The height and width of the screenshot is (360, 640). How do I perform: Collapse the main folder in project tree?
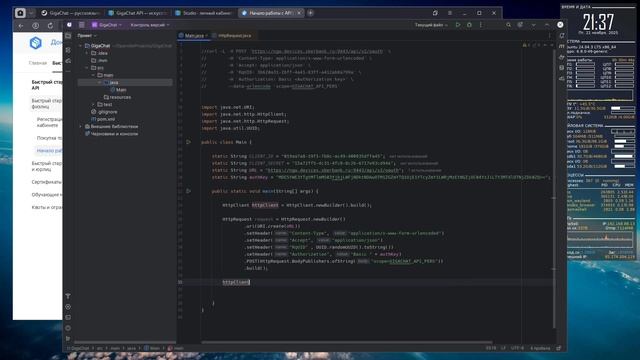click(93, 75)
